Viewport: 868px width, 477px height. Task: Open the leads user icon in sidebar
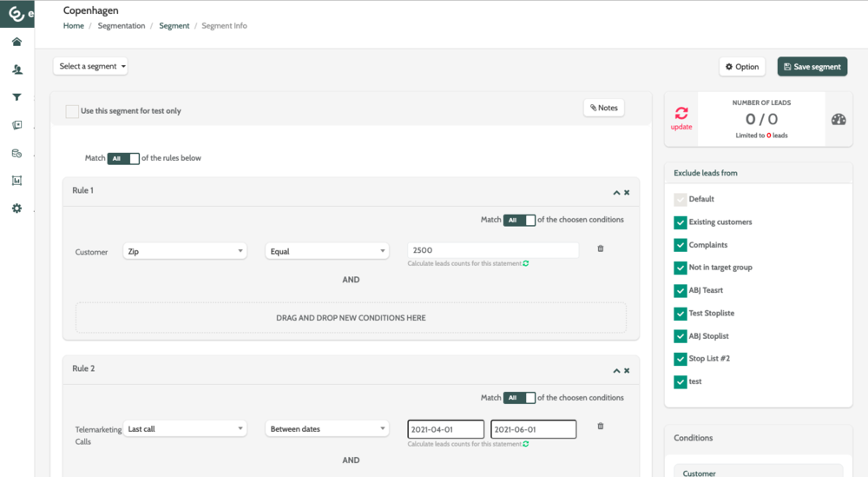pos(16,70)
